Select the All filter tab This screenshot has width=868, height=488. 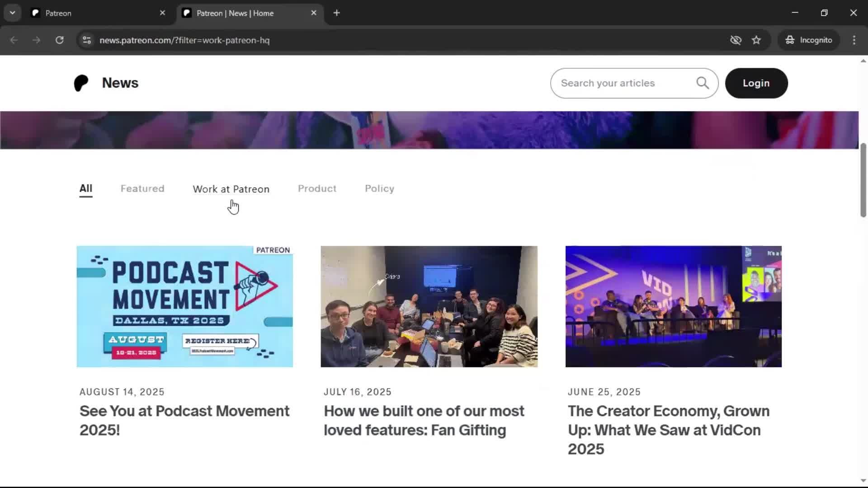86,188
